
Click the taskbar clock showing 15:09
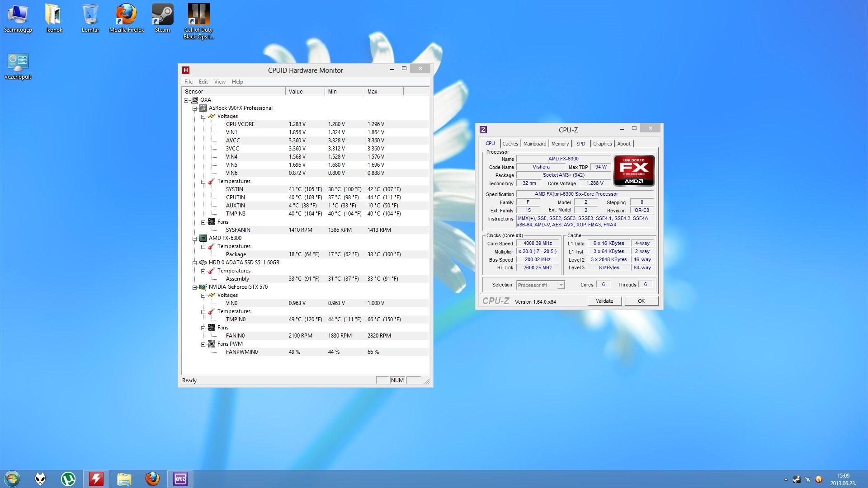(x=843, y=479)
